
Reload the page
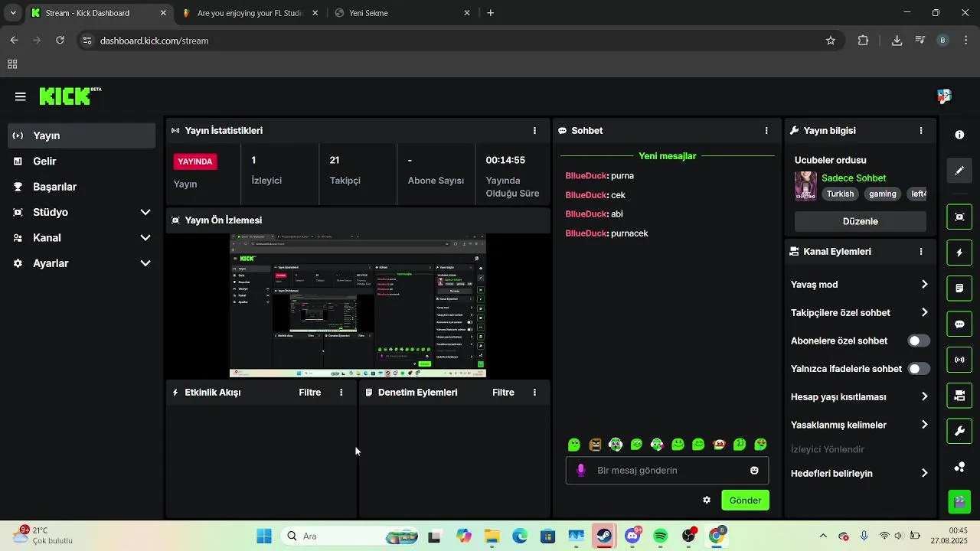point(60,41)
